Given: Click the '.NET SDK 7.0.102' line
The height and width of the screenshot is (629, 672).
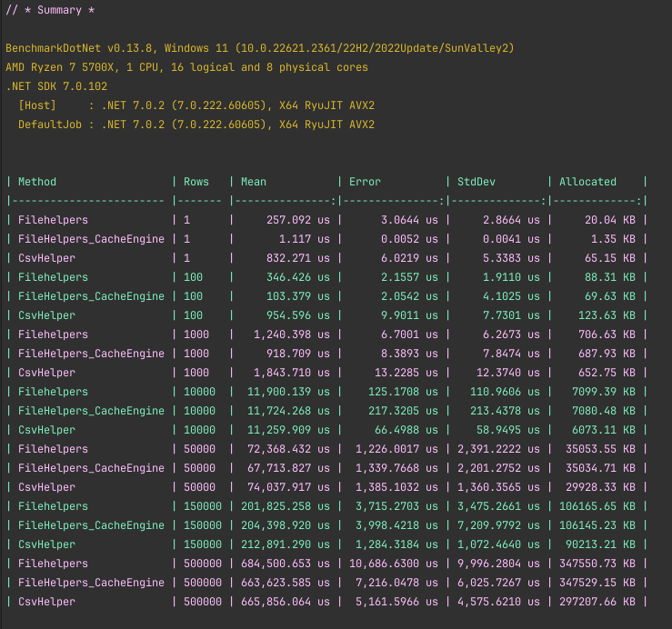Looking at the screenshot, I should tap(56, 86).
